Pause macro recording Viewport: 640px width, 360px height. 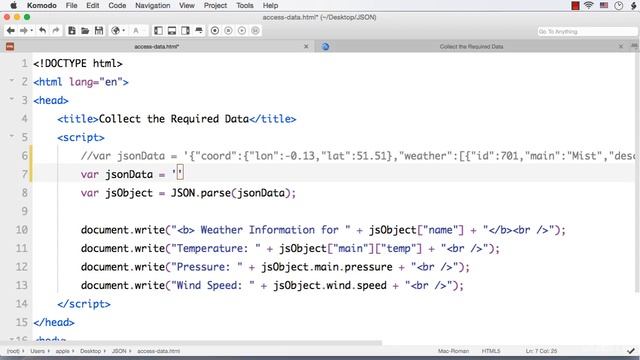228,31
